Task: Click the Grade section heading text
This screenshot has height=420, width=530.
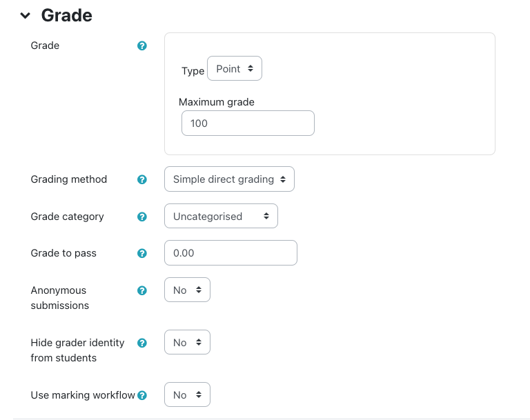Action: click(67, 15)
